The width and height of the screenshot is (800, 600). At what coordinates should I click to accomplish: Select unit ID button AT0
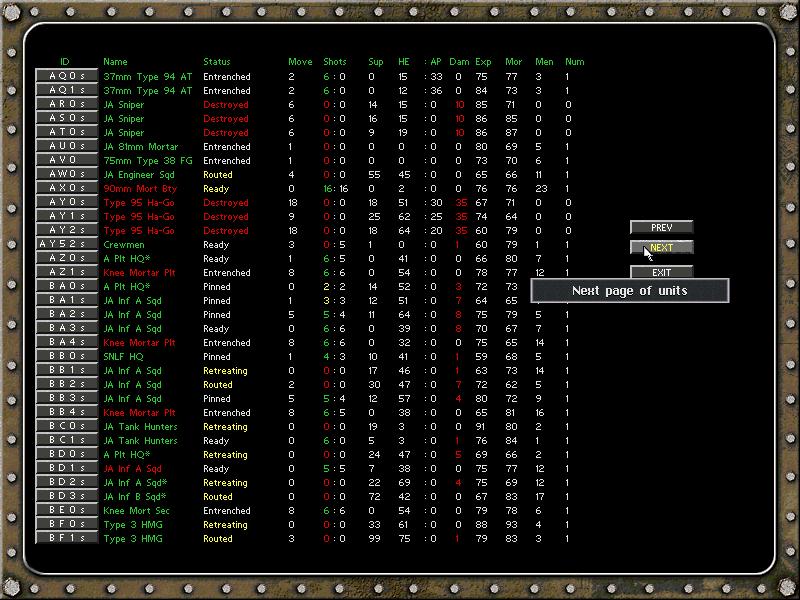pyautogui.click(x=67, y=132)
